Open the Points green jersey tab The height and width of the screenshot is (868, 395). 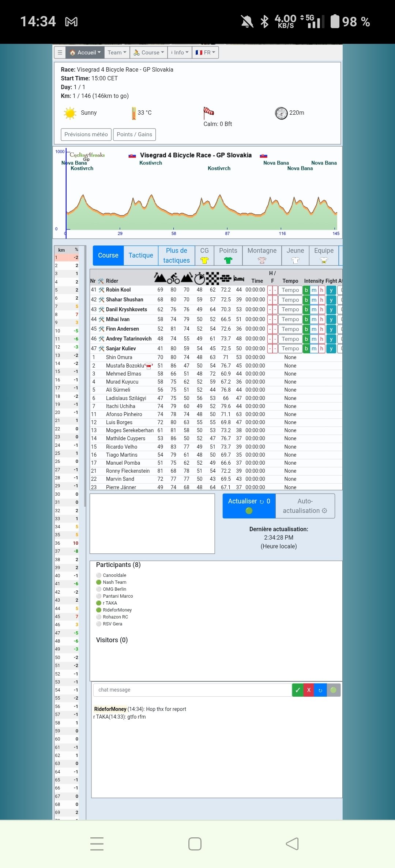pyautogui.click(x=228, y=255)
